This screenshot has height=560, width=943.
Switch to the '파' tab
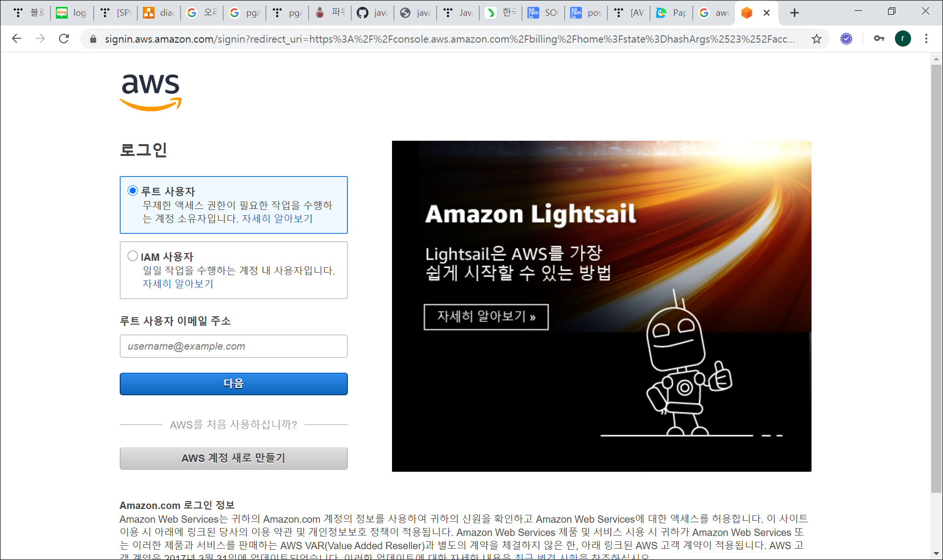coord(329,13)
